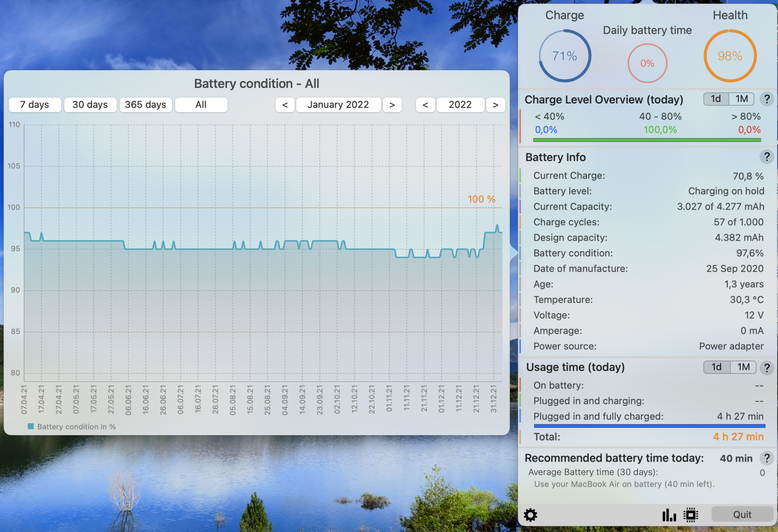
Task: Click the Daily battery time 0% gauge
Action: pyautogui.click(x=647, y=63)
